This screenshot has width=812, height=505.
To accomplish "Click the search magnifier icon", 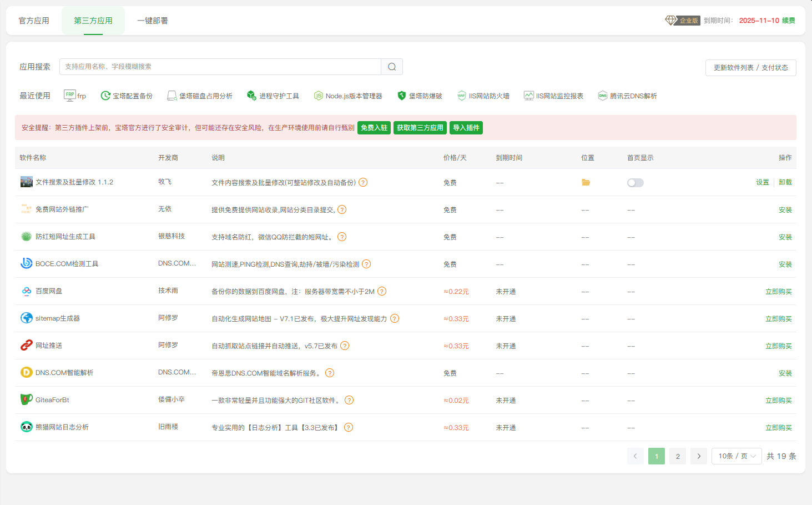I will (392, 66).
